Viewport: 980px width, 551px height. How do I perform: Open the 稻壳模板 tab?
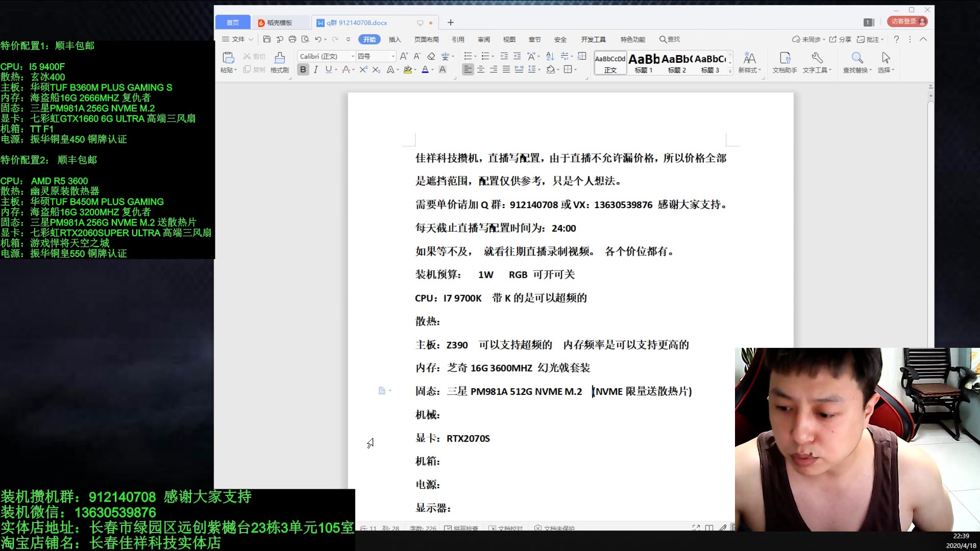pyautogui.click(x=280, y=22)
